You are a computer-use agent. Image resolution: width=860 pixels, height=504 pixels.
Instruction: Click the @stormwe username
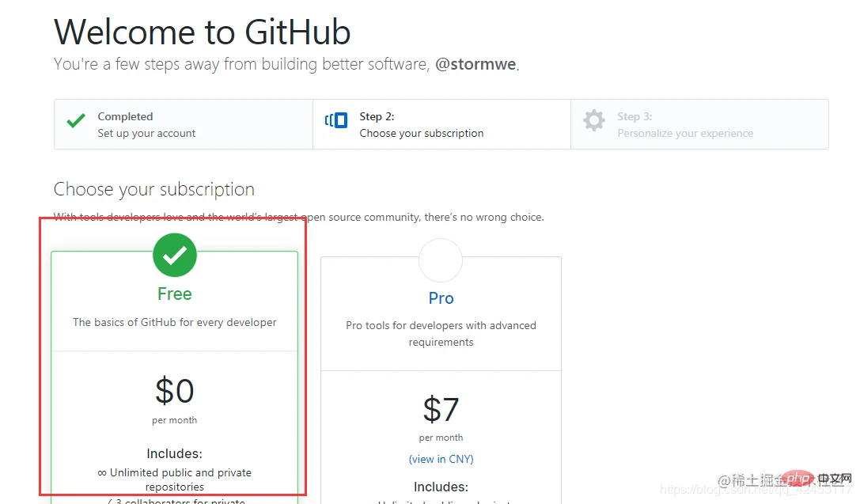(476, 64)
